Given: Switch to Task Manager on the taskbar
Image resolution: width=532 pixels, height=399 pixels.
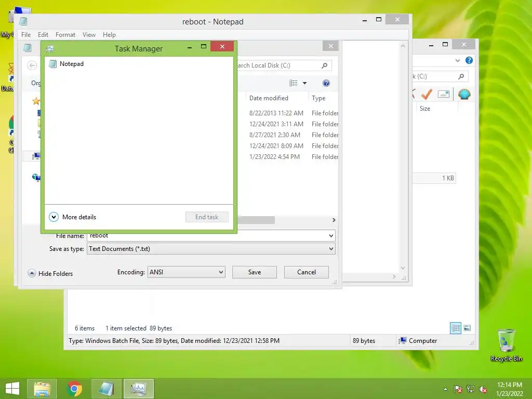Looking at the screenshot, I should [138, 389].
